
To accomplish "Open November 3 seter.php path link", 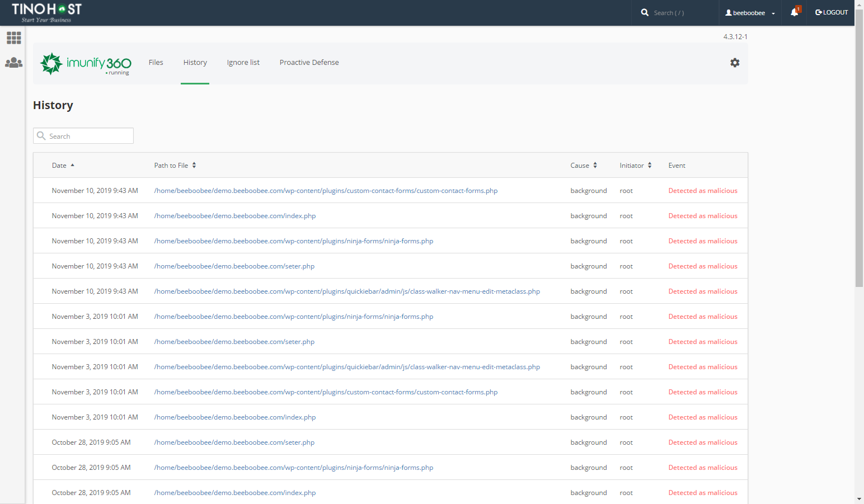I will pos(234,342).
